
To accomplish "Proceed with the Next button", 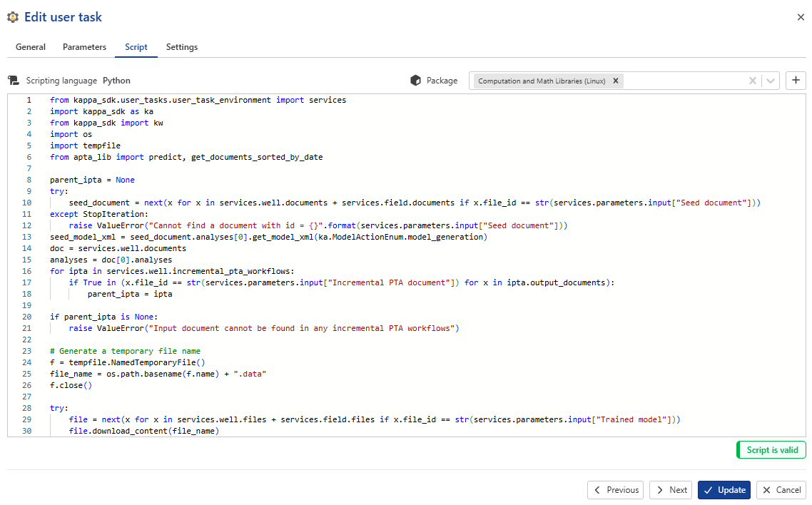I will (671, 490).
